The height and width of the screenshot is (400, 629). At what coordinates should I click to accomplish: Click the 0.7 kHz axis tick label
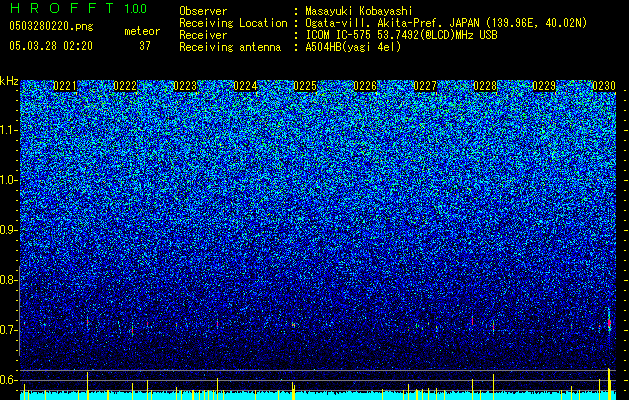[8, 330]
